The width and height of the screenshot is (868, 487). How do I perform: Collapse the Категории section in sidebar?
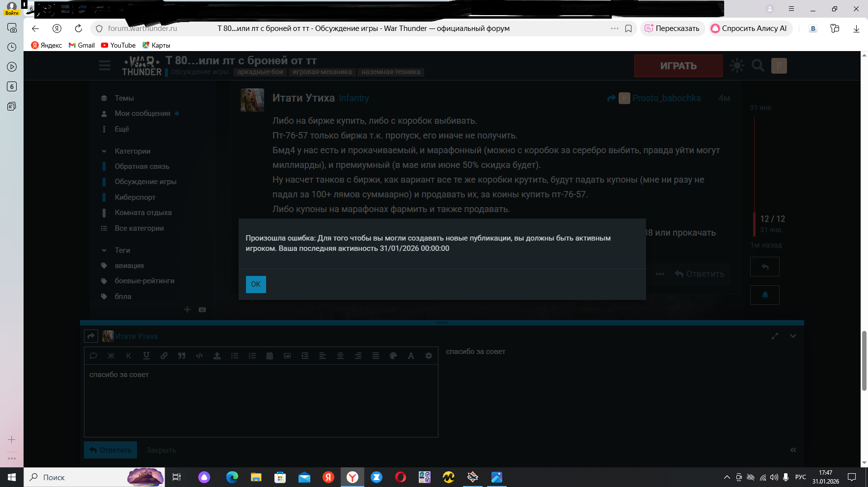[104, 151]
